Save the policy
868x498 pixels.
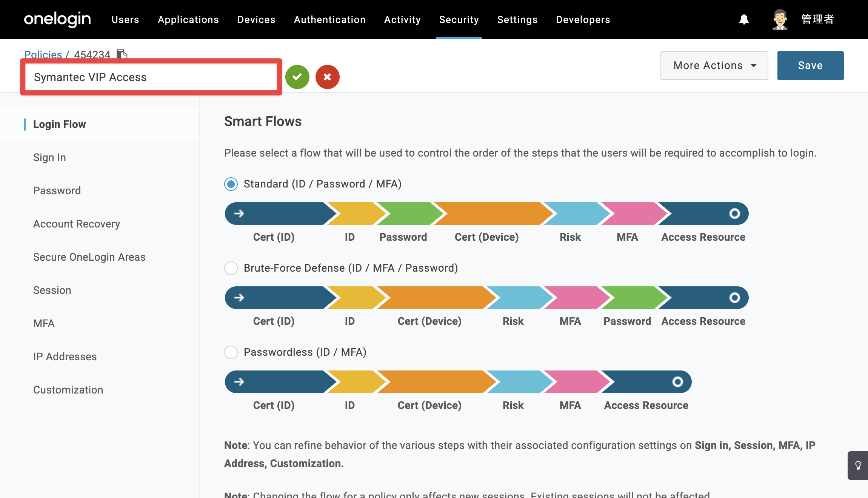810,66
